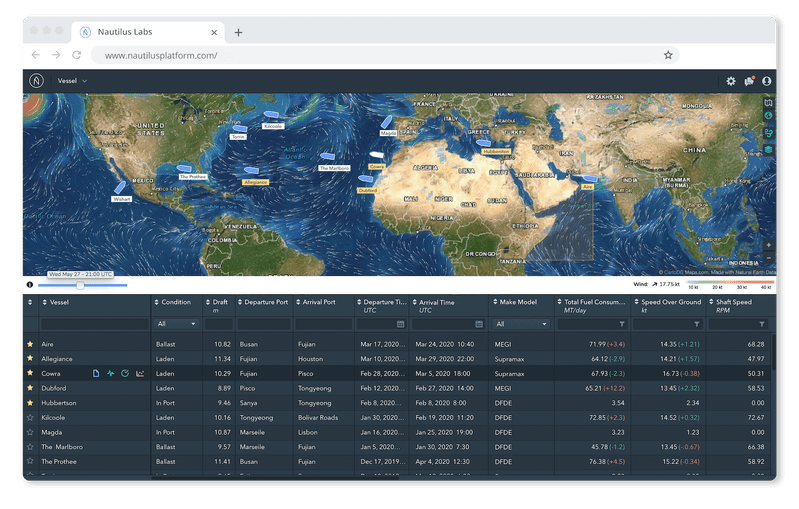Star the Magda vessel as favorite
The width and height of the screenshot is (799, 509).
click(30, 432)
